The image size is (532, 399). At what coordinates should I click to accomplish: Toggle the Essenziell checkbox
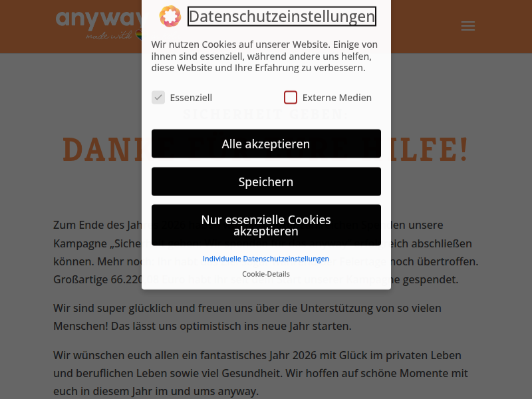(x=158, y=97)
